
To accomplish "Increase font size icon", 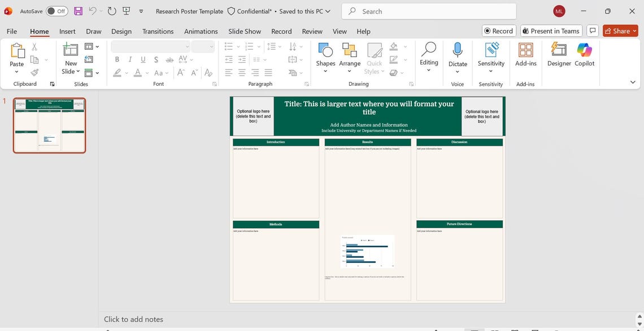I will click(180, 73).
